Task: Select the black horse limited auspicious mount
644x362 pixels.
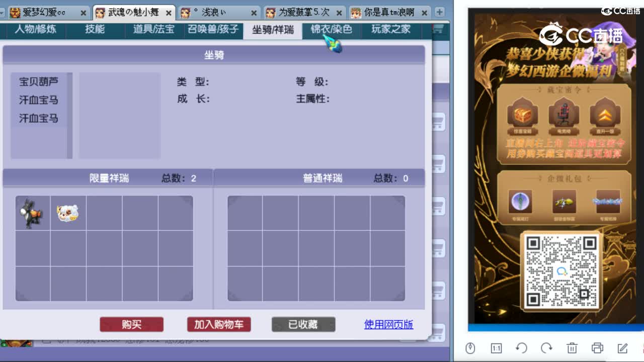Action: [32, 213]
